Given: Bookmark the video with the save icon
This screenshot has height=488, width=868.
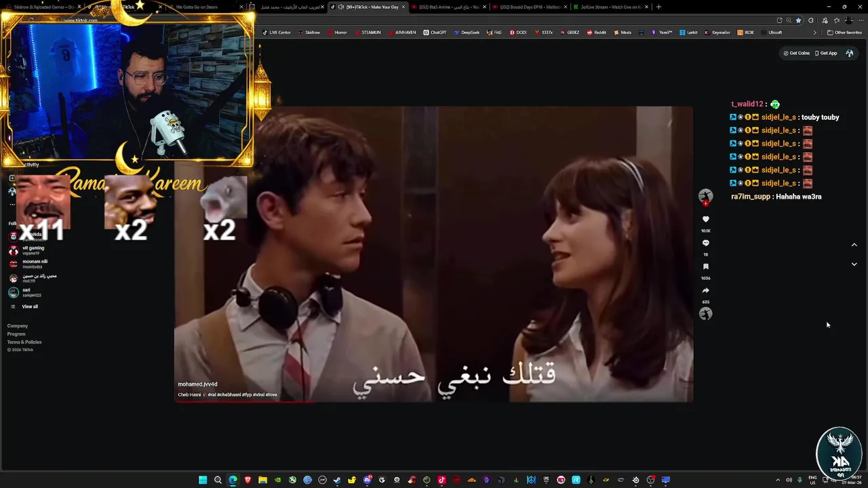Looking at the screenshot, I should pyautogui.click(x=705, y=266).
